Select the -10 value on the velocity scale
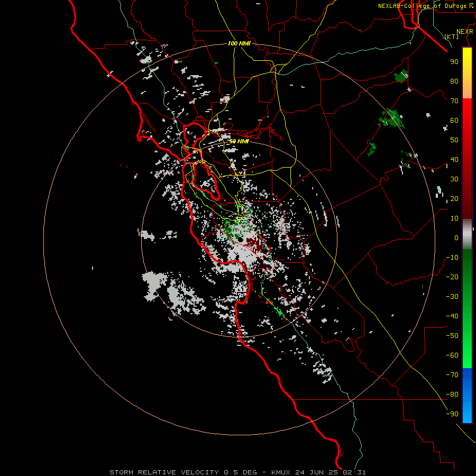Image resolution: width=476 pixels, height=476 pixels. 452,258
